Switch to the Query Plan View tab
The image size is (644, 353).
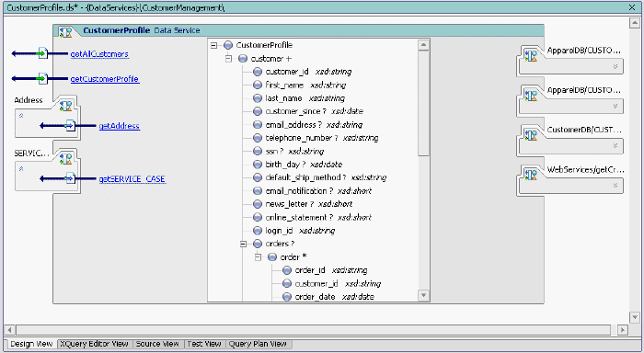[259, 344]
